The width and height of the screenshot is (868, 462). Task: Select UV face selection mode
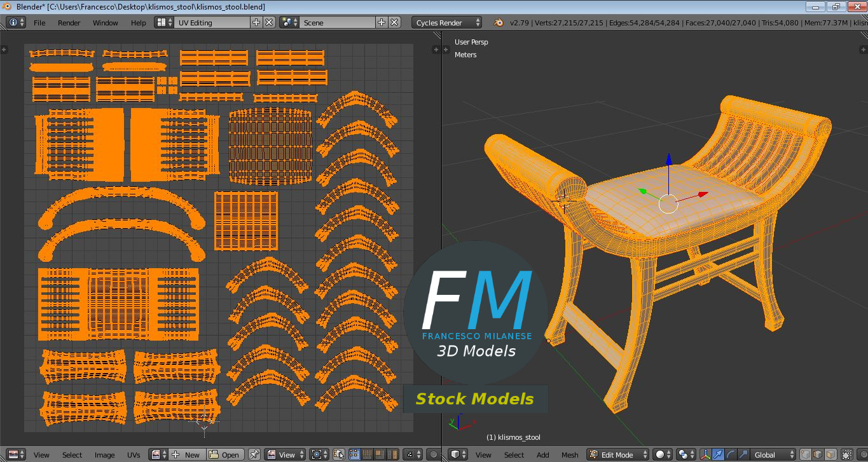pos(379,454)
